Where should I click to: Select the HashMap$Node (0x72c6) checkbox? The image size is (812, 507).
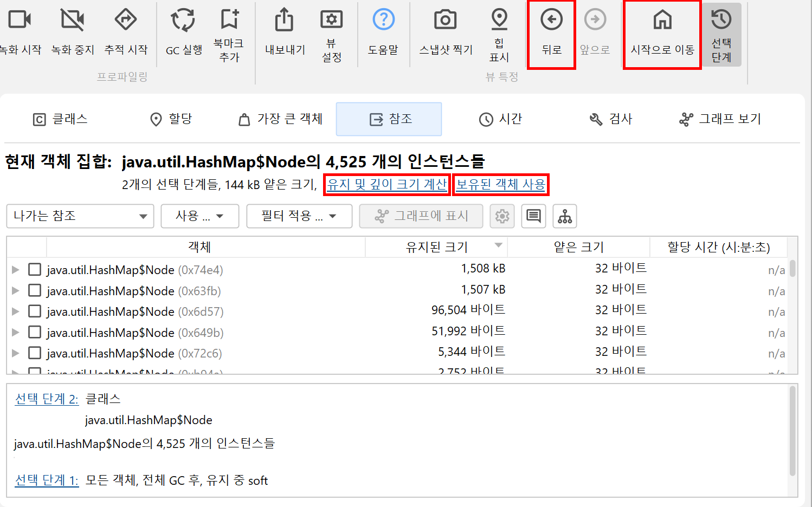pyautogui.click(x=35, y=353)
